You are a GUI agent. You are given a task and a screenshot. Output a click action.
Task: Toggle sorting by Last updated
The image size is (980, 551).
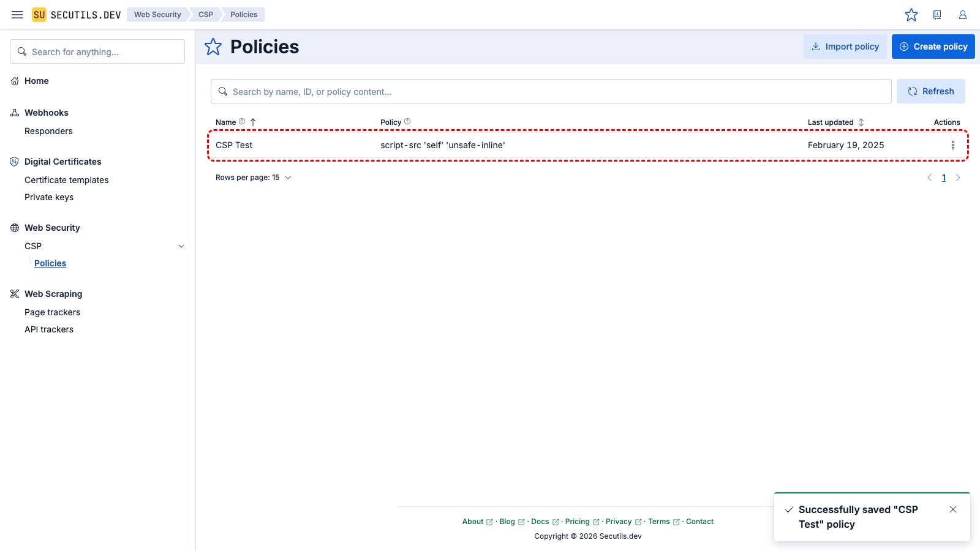point(861,122)
